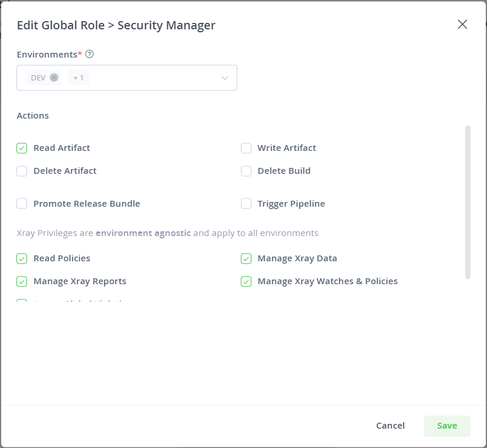487x448 pixels.
Task: Uncheck Manage Xray Data
Action: 246,258
